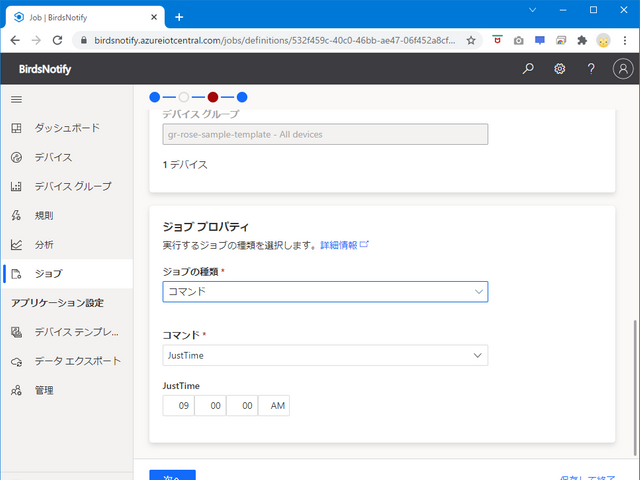Open the 詳細情報 link

pos(339,245)
